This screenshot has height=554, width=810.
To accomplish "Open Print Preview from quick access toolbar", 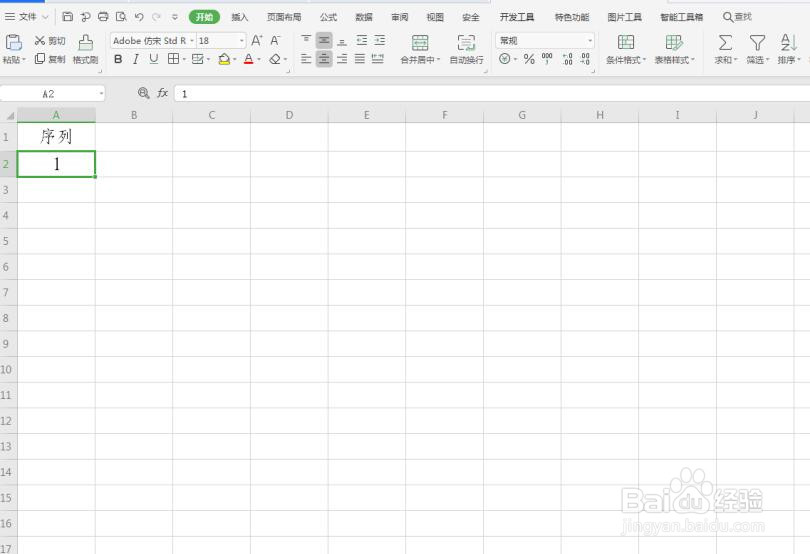I will pos(121,17).
